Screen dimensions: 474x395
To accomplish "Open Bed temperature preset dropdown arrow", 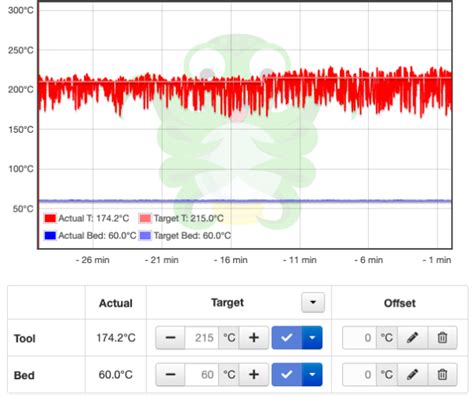I will pyautogui.click(x=312, y=374).
